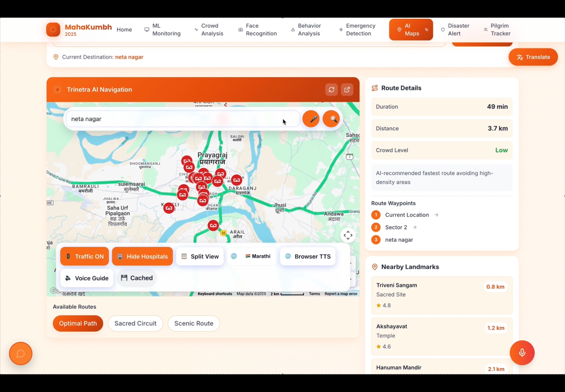Open the Hanuman Mandir landmark card
The height and width of the screenshot is (392, 565).
442,367
